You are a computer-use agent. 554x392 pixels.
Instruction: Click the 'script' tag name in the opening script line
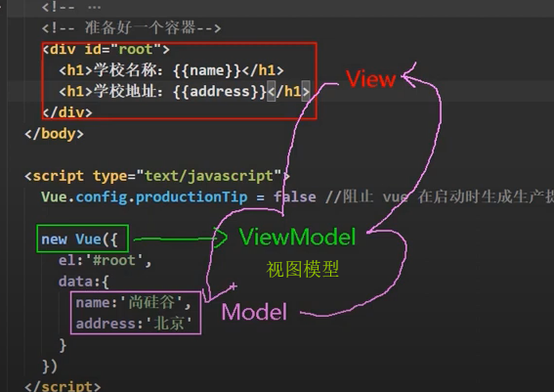(59, 176)
